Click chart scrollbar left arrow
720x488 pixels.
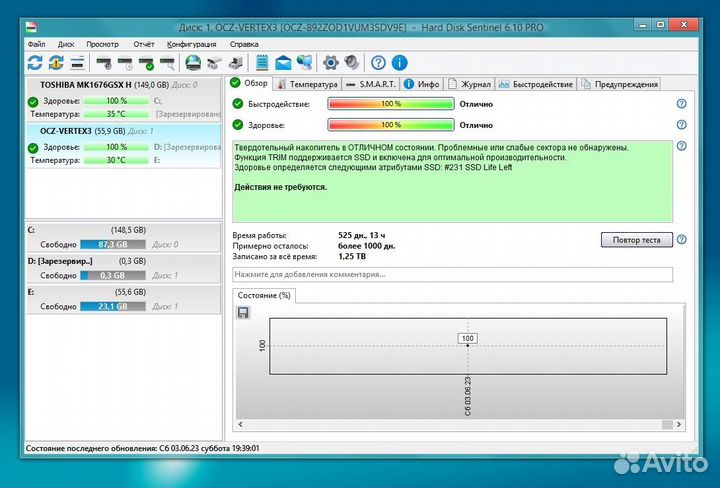tap(241, 425)
